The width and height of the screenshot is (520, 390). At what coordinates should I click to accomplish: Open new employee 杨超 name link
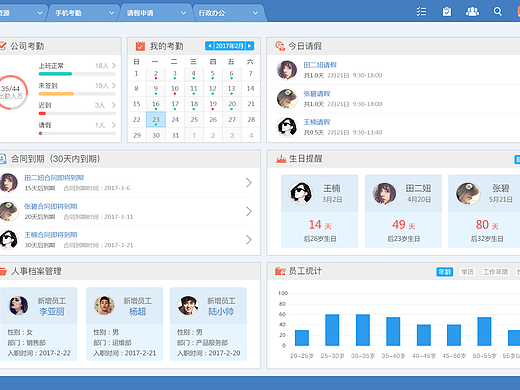(138, 312)
